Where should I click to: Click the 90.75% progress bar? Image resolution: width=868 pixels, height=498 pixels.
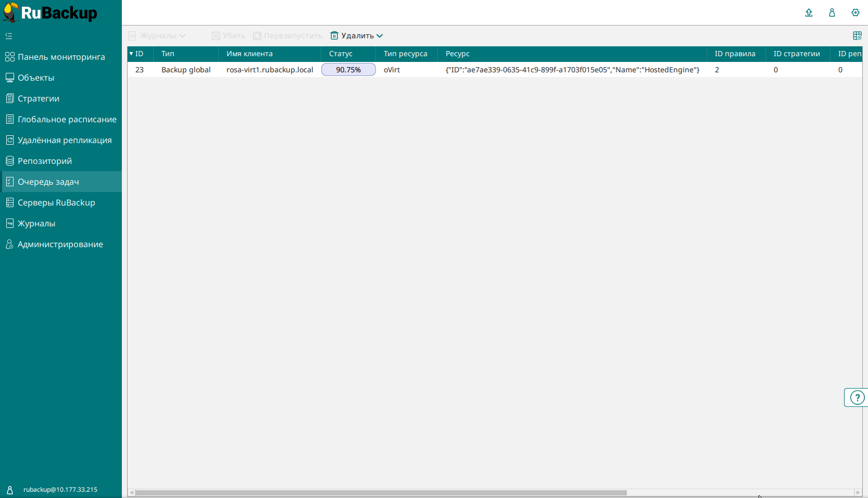click(x=348, y=70)
